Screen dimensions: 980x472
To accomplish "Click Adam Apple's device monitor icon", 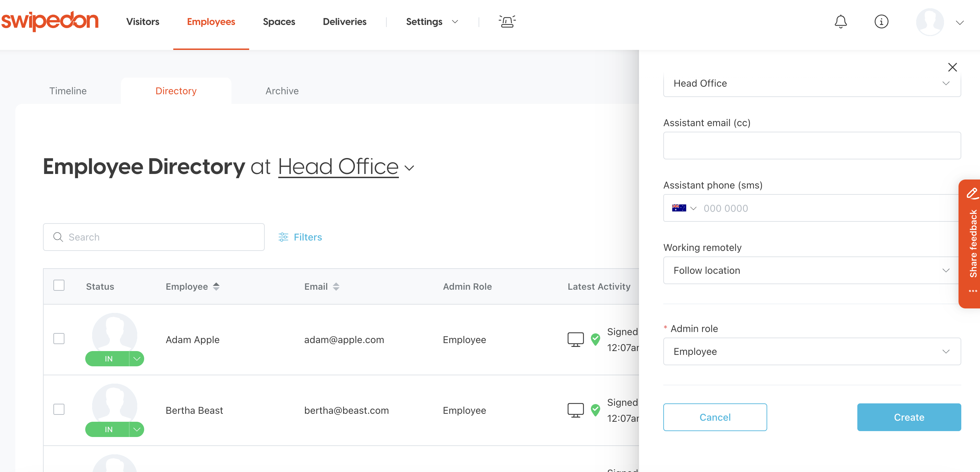I will [575, 339].
